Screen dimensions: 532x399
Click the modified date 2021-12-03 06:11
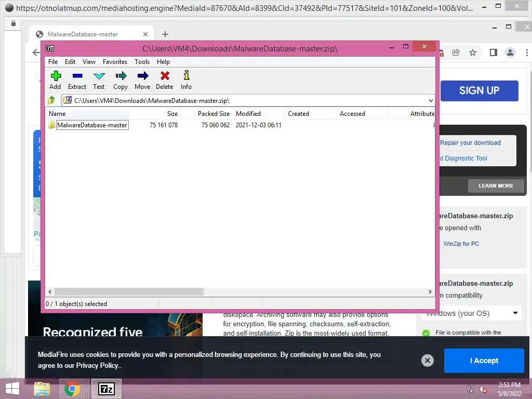259,125
